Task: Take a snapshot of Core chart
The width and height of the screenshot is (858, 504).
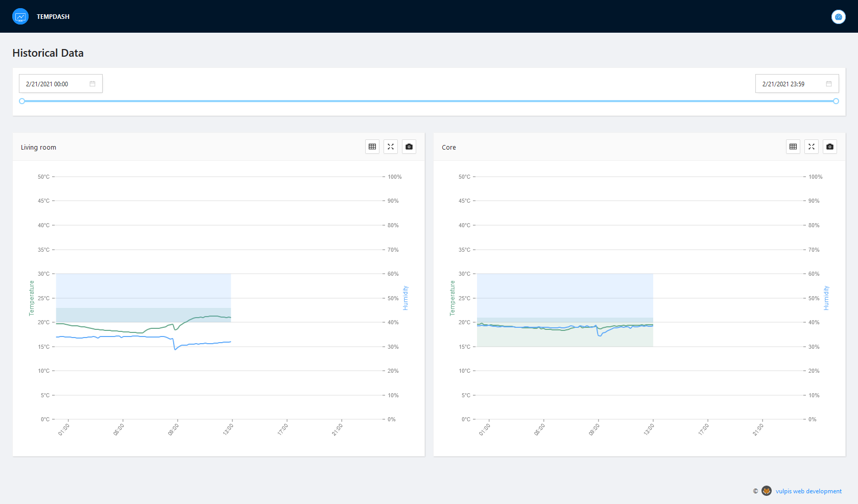Action: click(x=830, y=147)
